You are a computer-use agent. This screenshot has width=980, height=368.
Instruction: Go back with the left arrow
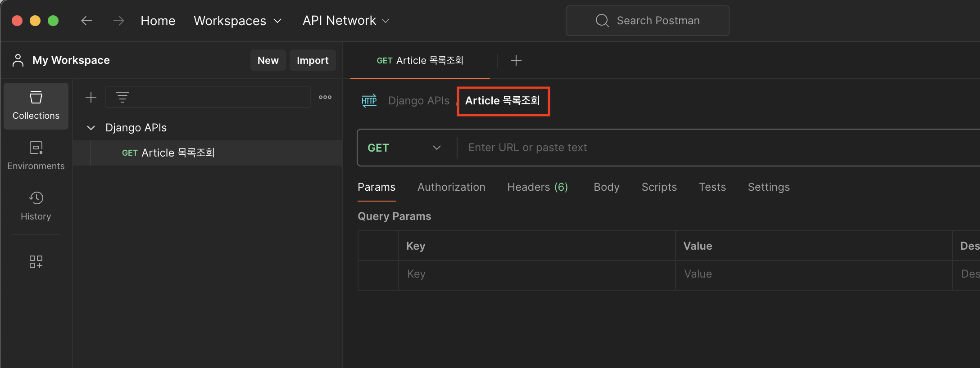(86, 21)
